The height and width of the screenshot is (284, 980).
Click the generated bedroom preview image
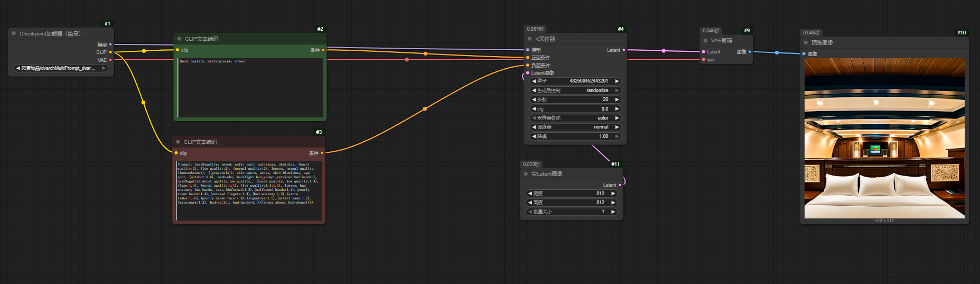pyautogui.click(x=884, y=138)
